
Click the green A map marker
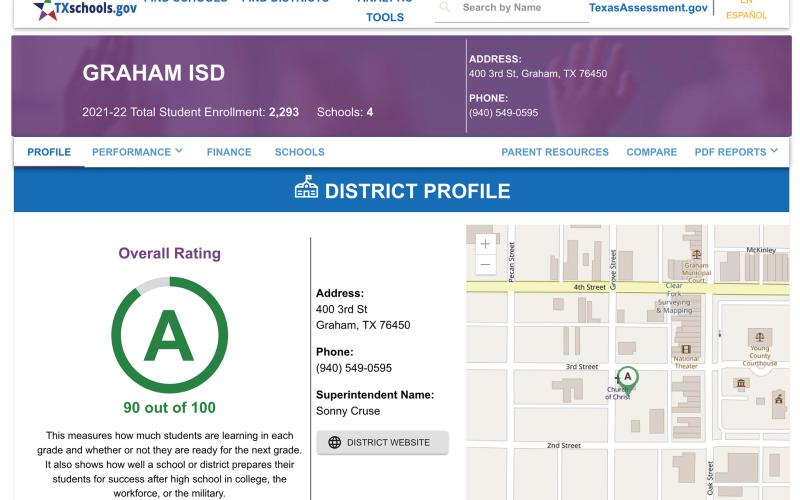pyautogui.click(x=628, y=381)
